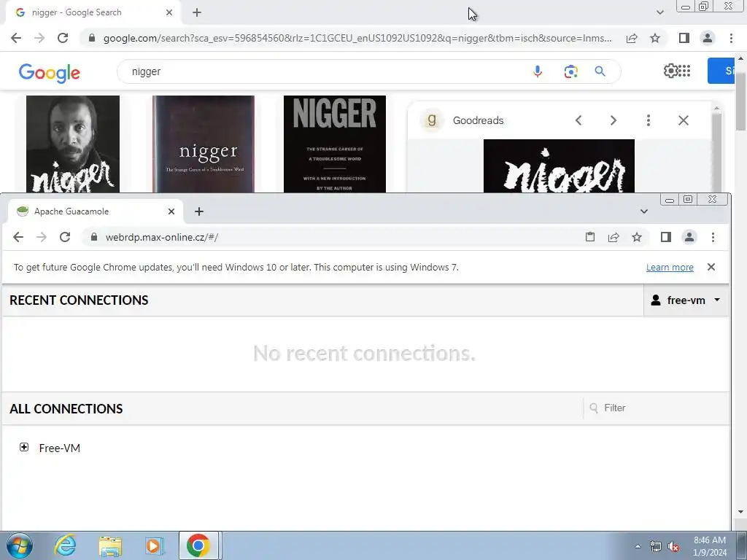Open the free-vm user dropdown
The image size is (747, 560).
point(686,300)
